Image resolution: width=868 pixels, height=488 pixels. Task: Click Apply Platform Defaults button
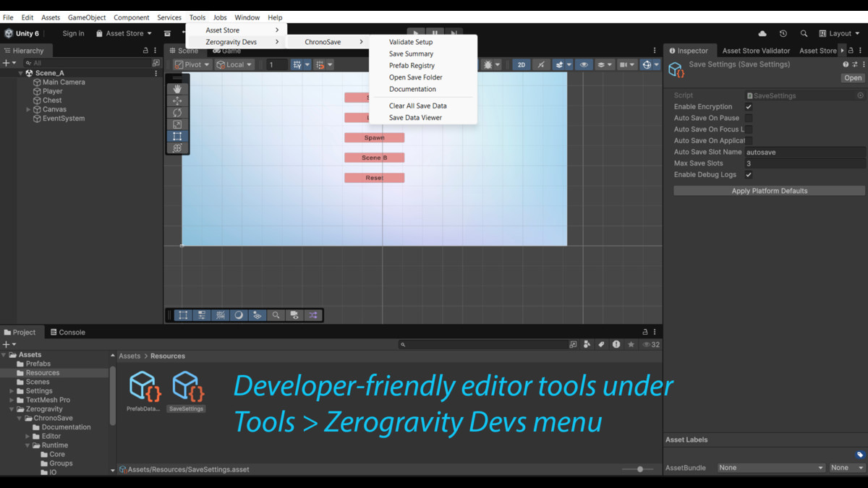tap(769, 191)
